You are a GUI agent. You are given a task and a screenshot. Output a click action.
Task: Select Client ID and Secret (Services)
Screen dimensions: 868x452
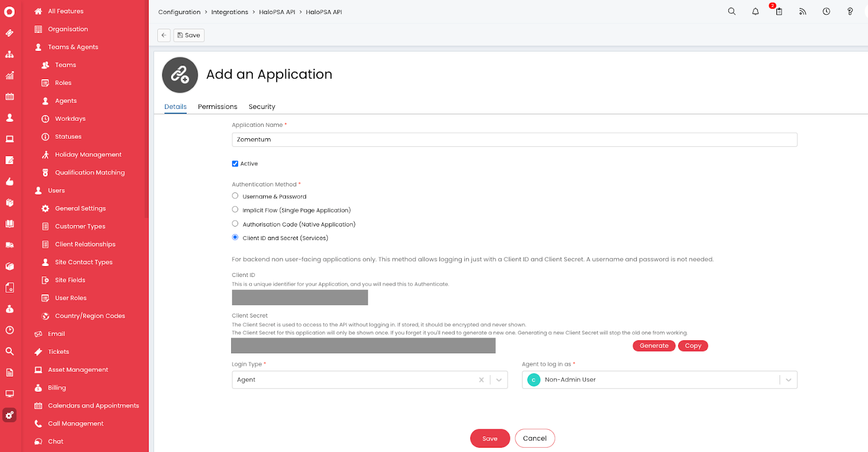[x=235, y=237]
